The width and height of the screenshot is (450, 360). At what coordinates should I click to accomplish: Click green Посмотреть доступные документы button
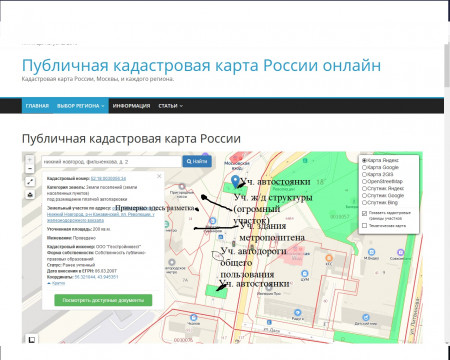pyautogui.click(x=103, y=300)
